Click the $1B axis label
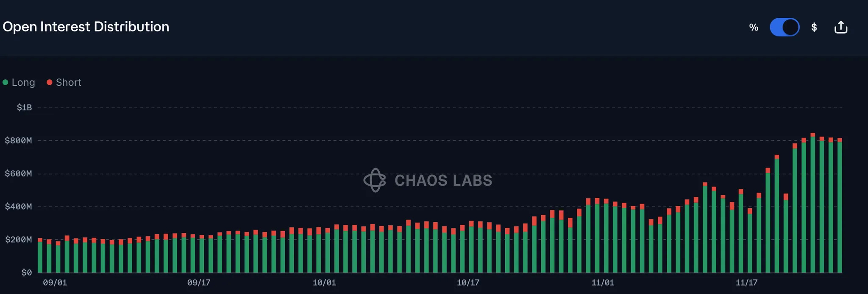Image resolution: width=868 pixels, height=294 pixels. click(24, 107)
